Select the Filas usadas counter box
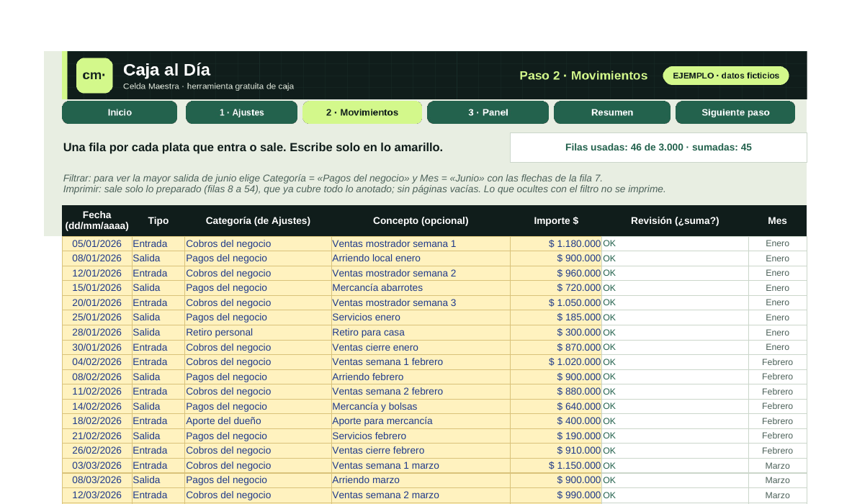The image size is (852, 504). pyautogui.click(x=658, y=147)
